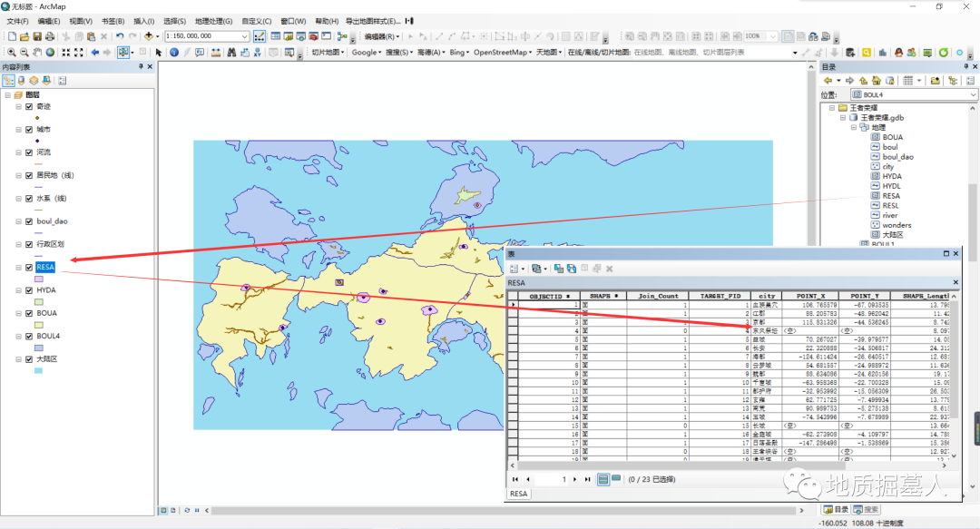The height and width of the screenshot is (529, 980).
Task: Open the 书签(B) menu
Action: 113,21
